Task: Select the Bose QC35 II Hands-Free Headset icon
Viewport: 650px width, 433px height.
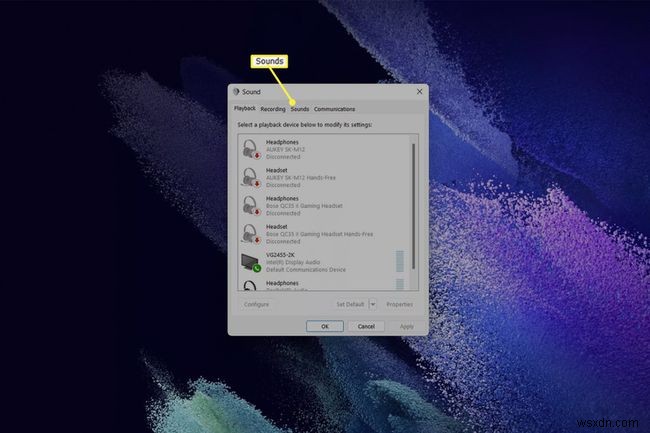Action: [x=251, y=234]
